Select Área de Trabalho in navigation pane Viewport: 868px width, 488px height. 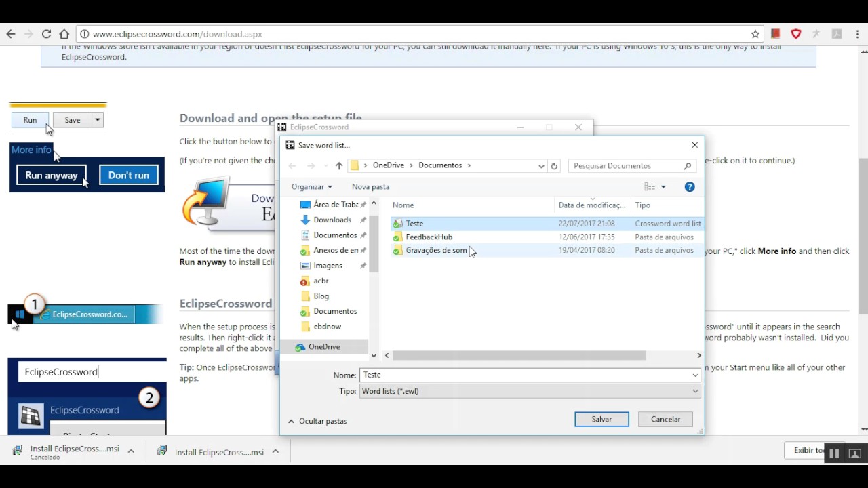pyautogui.click(x=330, y=205)
